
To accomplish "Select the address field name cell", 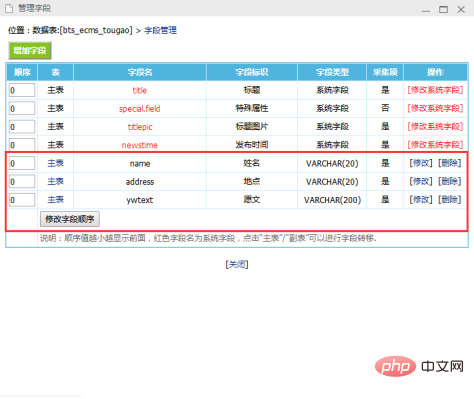I will coord(140,182).
